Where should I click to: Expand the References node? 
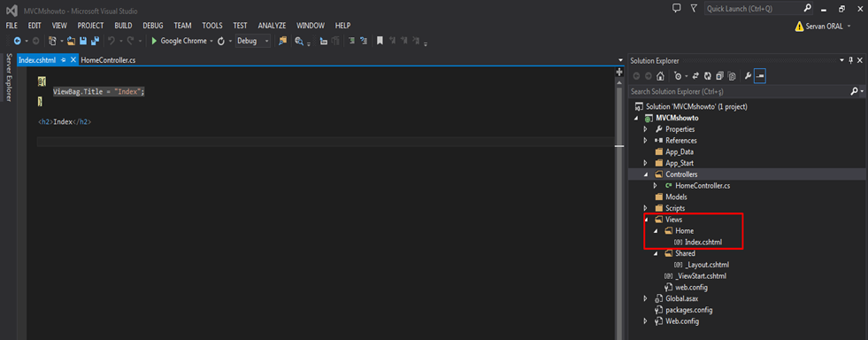tap(645, 140)
